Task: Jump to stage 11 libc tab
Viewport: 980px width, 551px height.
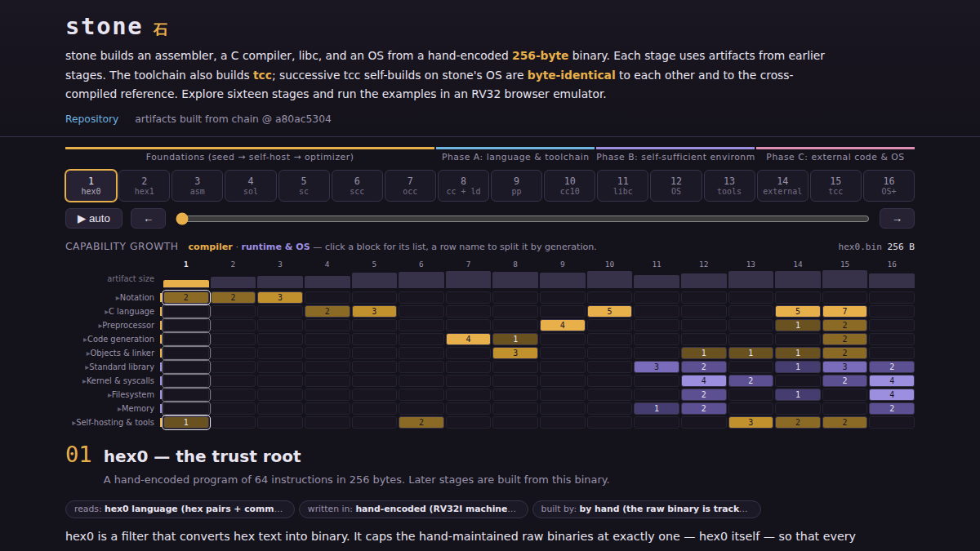Action: pos(623,185)
